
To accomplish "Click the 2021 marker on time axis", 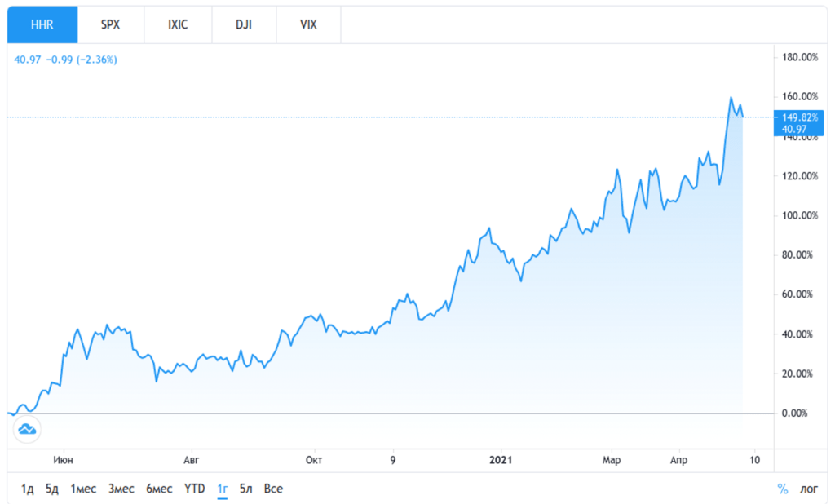I will [500, 461].
